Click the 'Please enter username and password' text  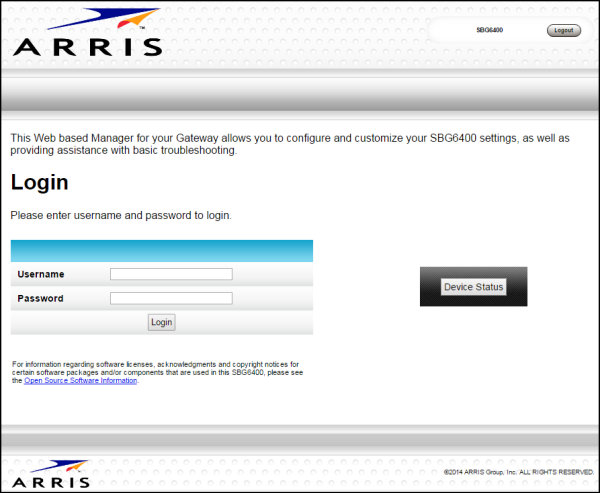(x=121, y=215)
